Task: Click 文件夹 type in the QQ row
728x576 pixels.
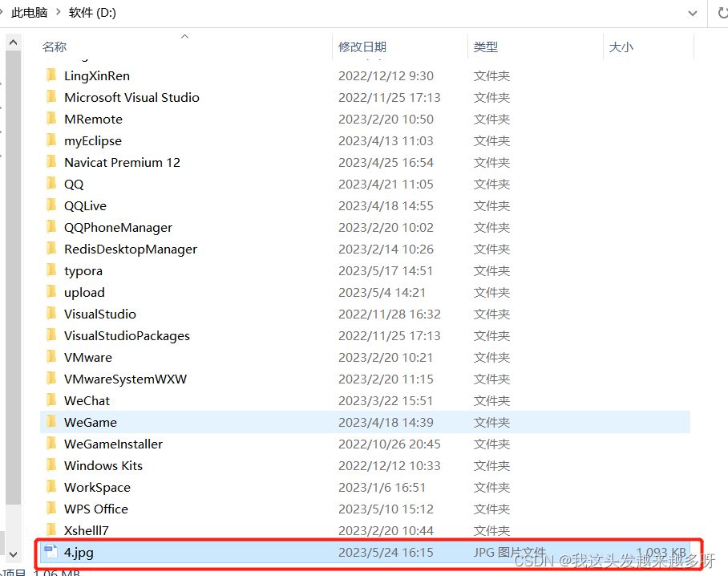Action: (491, 184)
